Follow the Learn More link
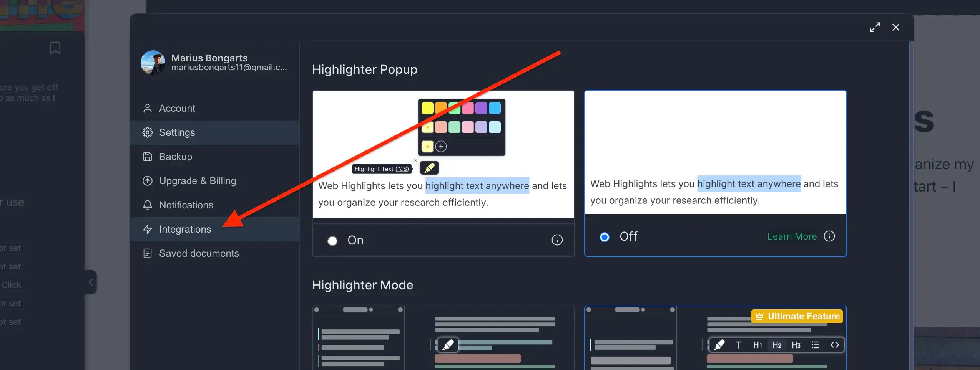 tap(792, 236)
